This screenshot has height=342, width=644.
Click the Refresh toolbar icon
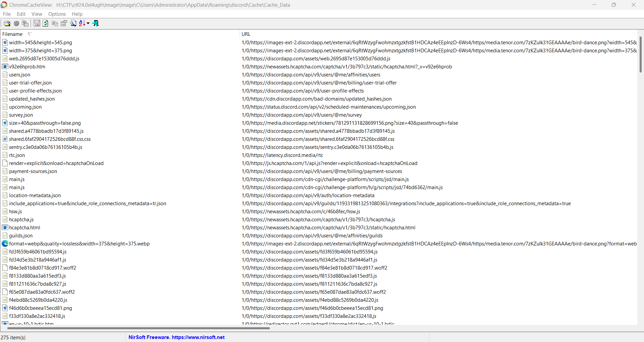46,23
